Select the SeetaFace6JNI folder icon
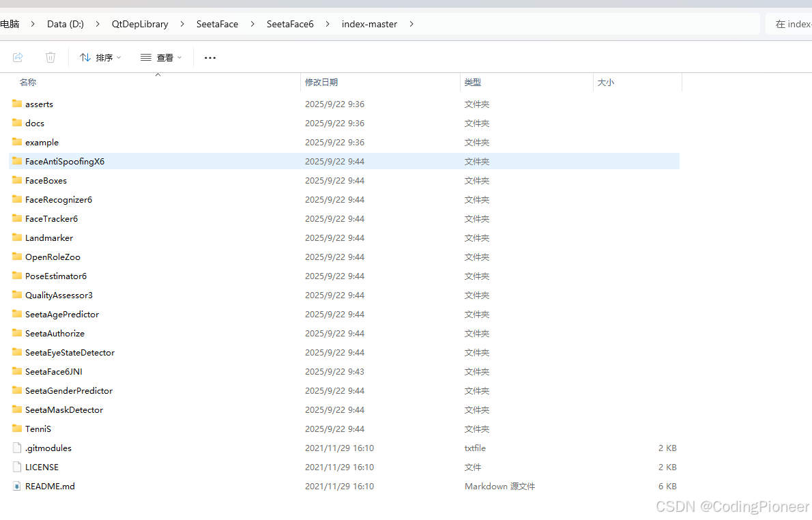 click(x=17, y=371)
